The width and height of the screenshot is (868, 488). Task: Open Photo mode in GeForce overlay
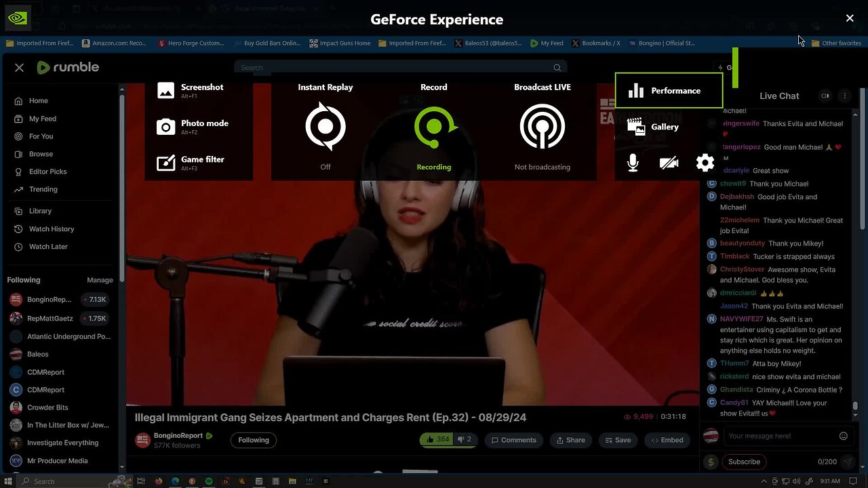(193, 126)
